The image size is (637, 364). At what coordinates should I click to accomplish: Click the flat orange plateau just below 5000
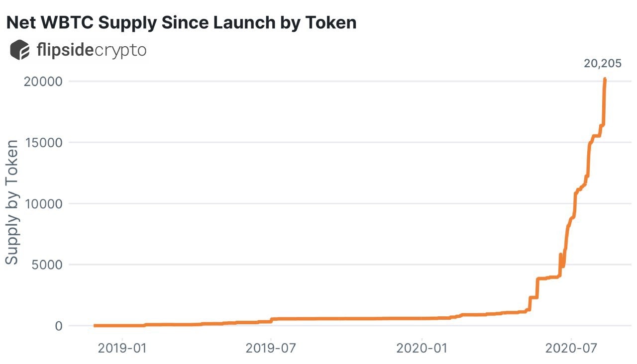[x=548, y=277]
